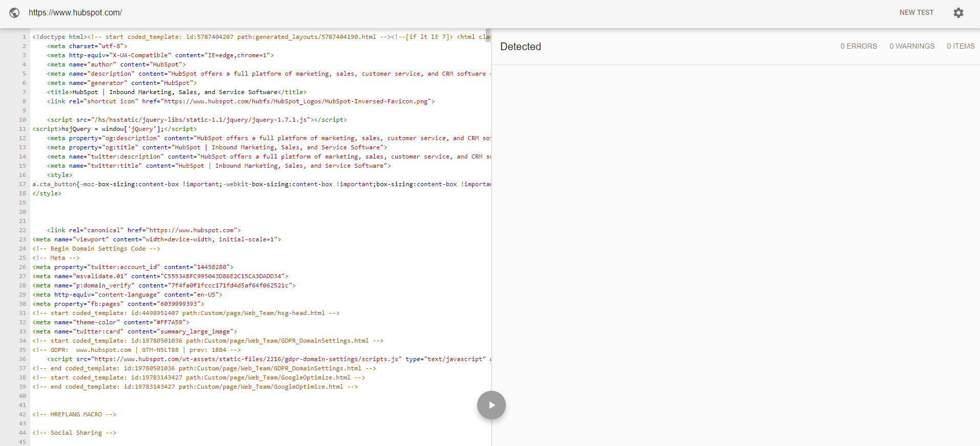Click the code editor vertical scrollbar thumb
980x446 pixels.
tap(488, 35)
